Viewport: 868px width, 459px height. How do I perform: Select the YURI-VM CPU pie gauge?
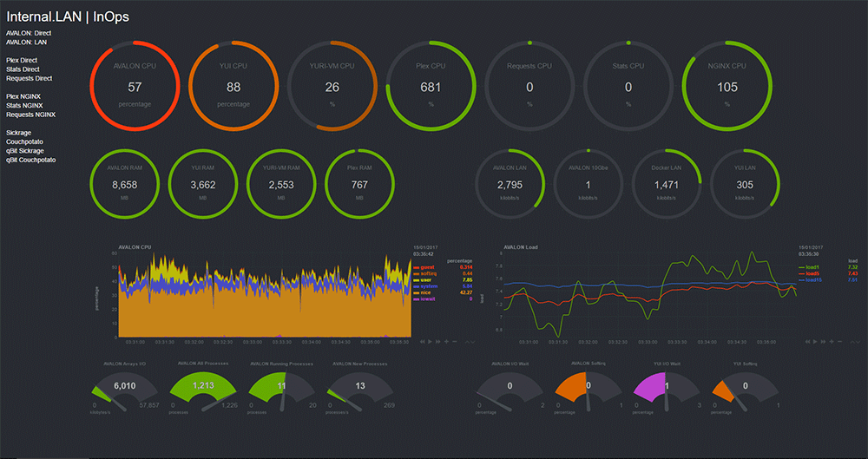tap(332, 86)
